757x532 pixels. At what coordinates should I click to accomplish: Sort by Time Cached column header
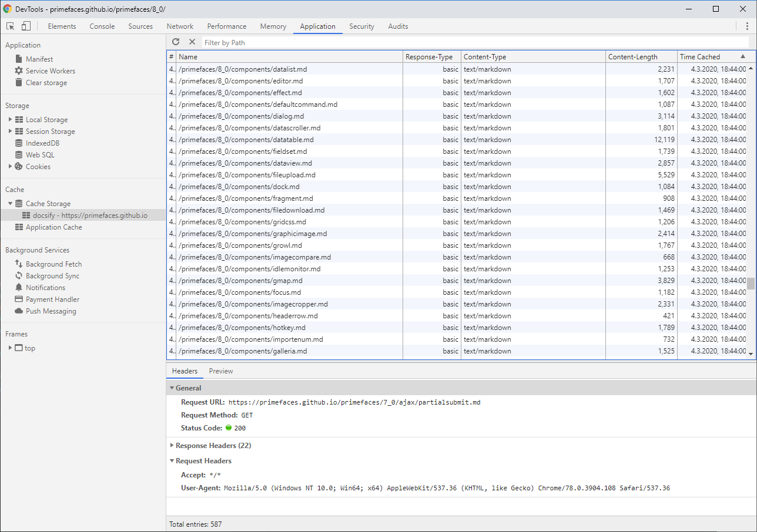[x=713, y=57]
